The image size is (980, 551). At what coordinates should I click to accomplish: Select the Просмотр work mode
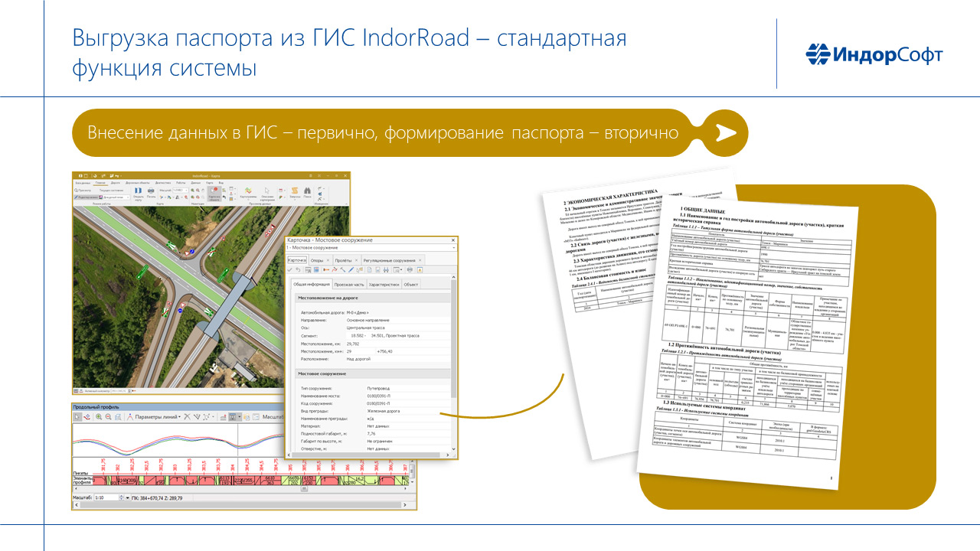click(x=83, y=191)
